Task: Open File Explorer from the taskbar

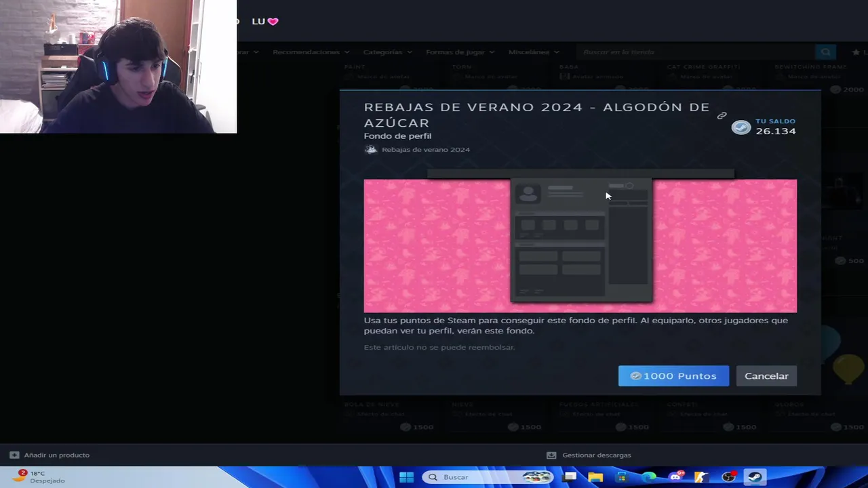Action: (595, 477)
